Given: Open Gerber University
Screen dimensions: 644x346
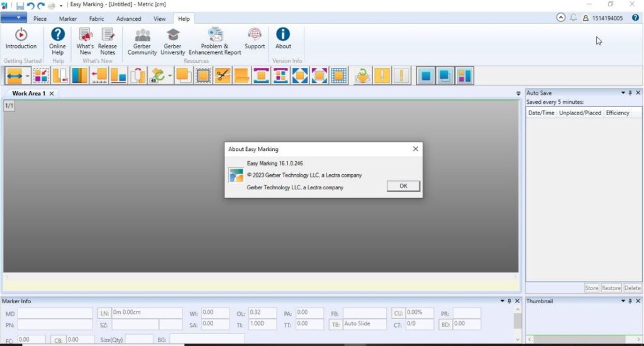Looking at the screenshot, I should 172,35.
